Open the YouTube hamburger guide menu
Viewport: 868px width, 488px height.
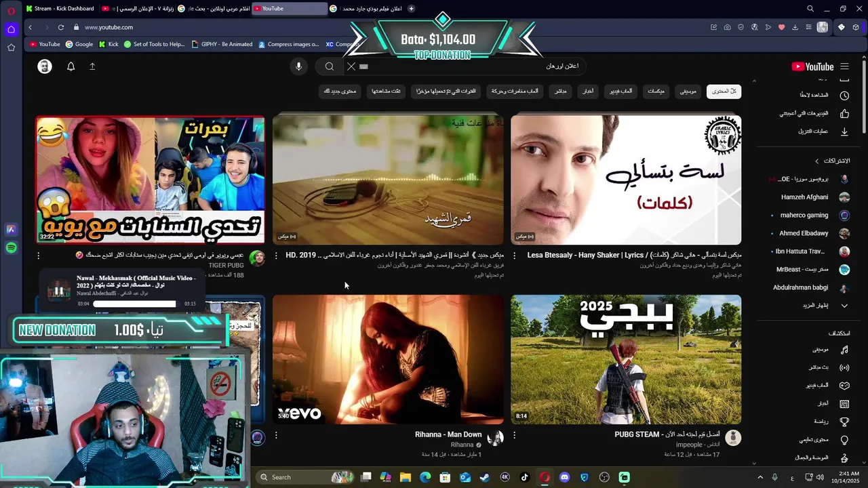pyautogui.click(x=844, y=66)
